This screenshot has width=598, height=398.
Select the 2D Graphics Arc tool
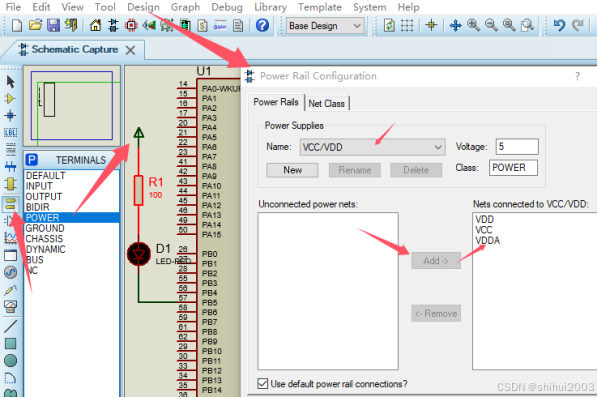[x=10, y=378]
